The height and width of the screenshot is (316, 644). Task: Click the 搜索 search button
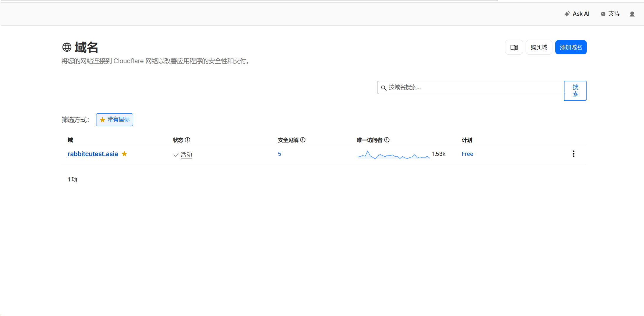575,91
